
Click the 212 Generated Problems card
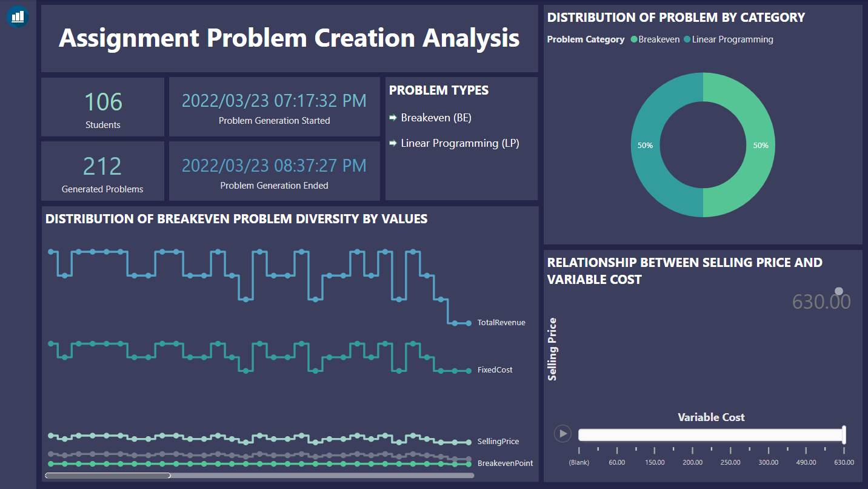click(102, 170)
